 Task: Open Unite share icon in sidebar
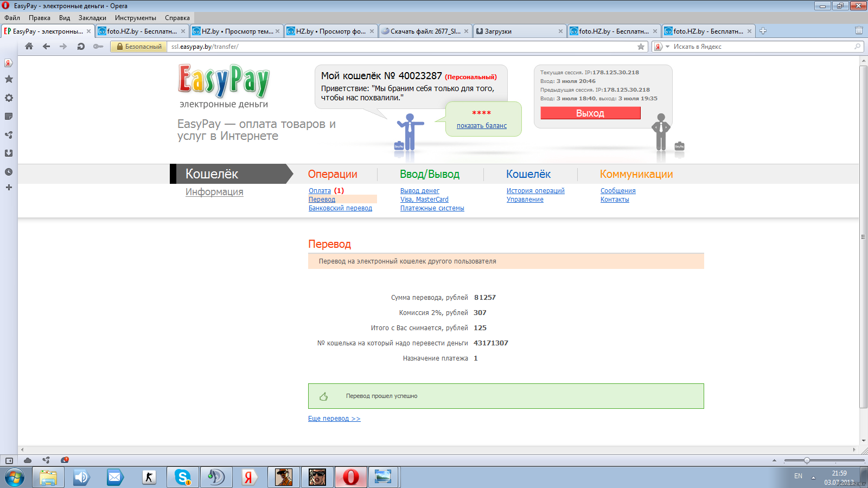click(9, 135)
